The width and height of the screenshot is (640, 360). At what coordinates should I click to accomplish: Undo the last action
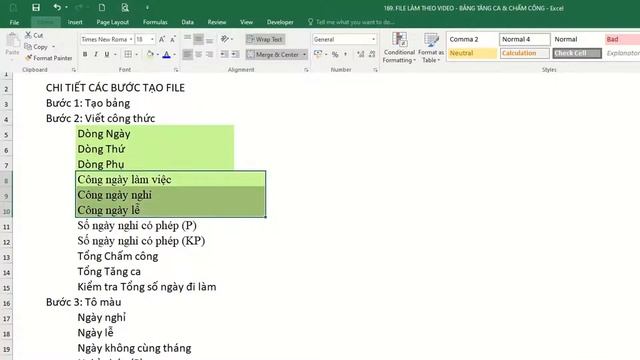pyautogui.click(x=57, y=7)
